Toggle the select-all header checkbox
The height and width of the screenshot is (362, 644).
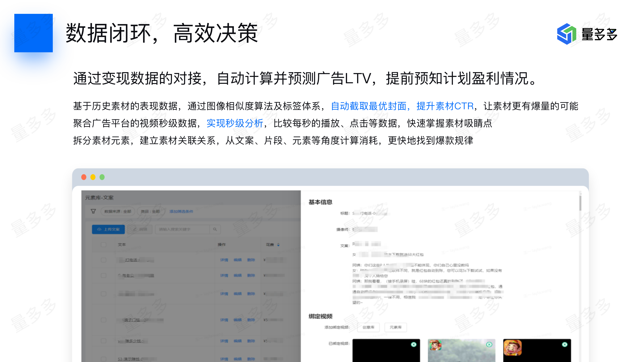[104, 245]
